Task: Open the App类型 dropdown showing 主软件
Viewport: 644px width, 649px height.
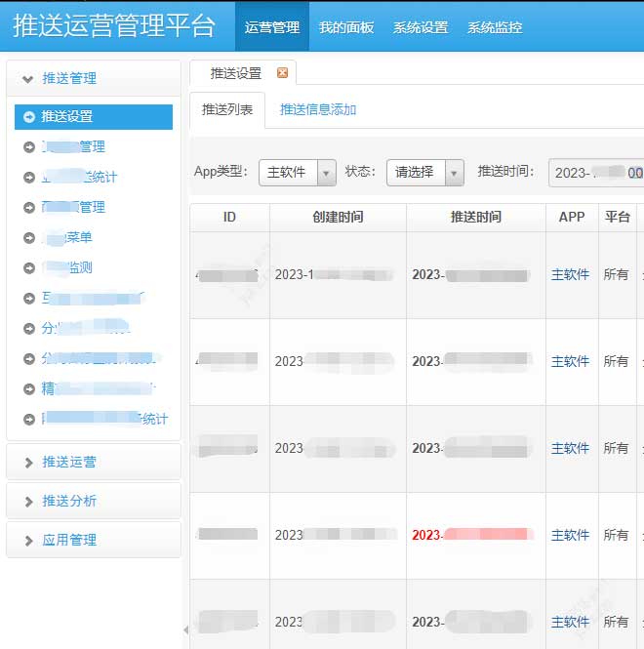Action: 298,173
